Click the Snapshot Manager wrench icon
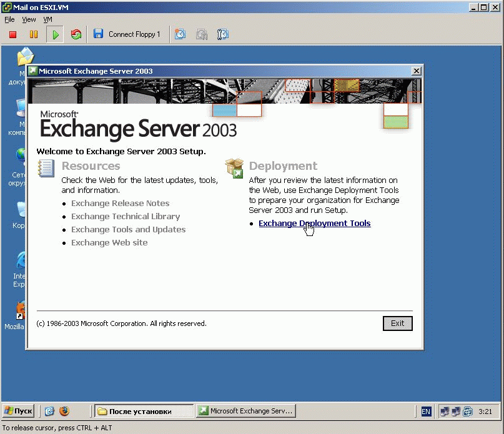This screenshot has width=504, height=434. (x=222, y=34)
